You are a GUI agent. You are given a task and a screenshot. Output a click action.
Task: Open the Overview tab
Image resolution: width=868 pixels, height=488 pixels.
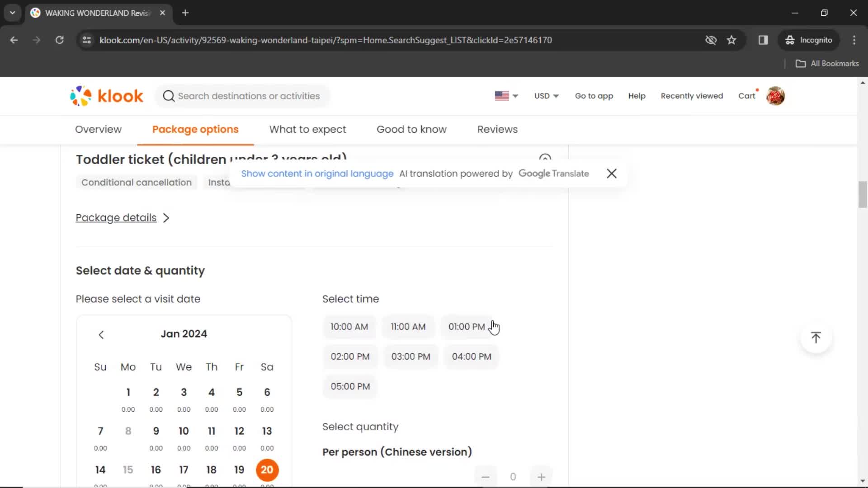point(99,129)
